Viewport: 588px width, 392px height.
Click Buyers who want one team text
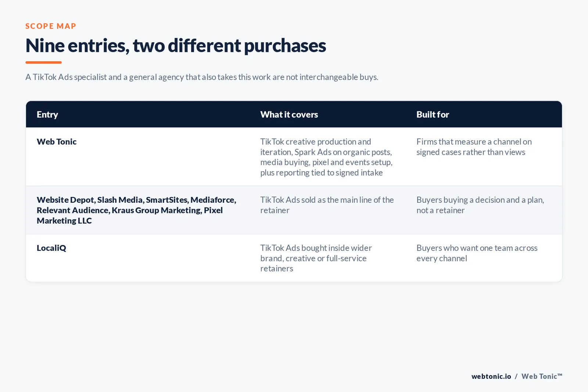pyautogui.click(x=477, y=253)
